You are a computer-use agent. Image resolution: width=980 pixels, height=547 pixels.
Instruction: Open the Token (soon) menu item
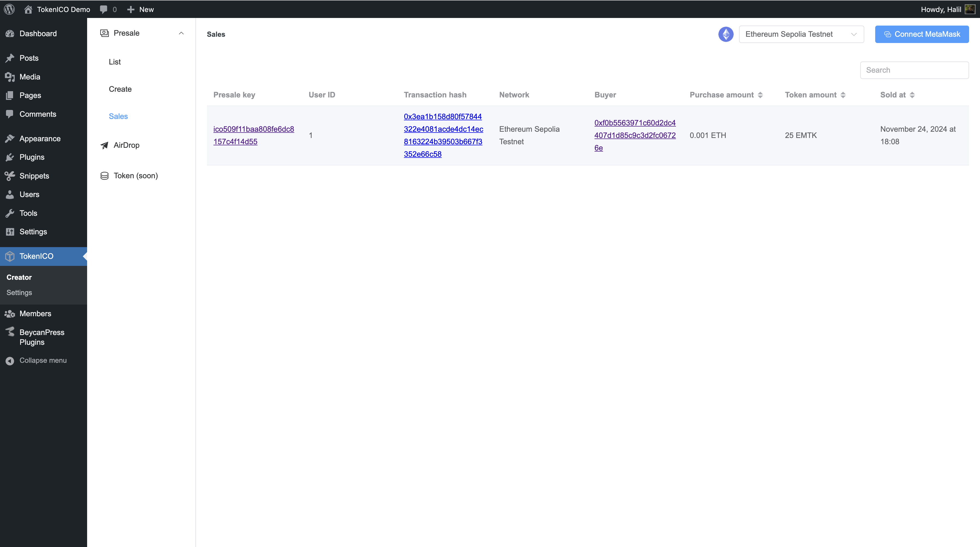(x=136, y=176)
